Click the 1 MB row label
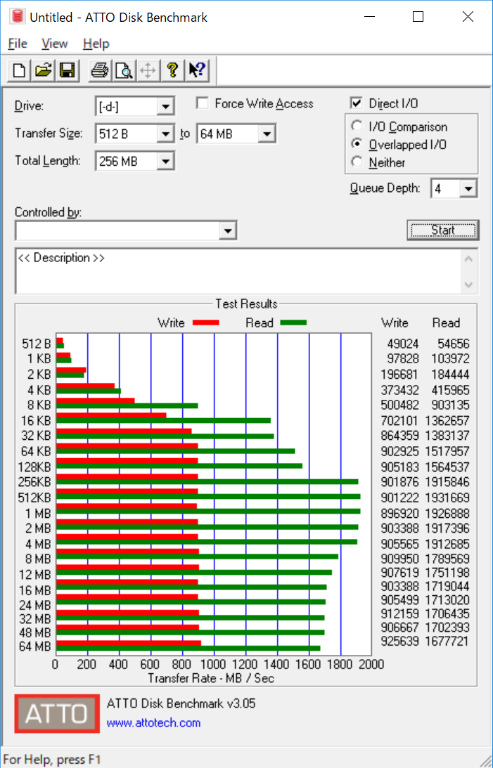 coord(38,513)
